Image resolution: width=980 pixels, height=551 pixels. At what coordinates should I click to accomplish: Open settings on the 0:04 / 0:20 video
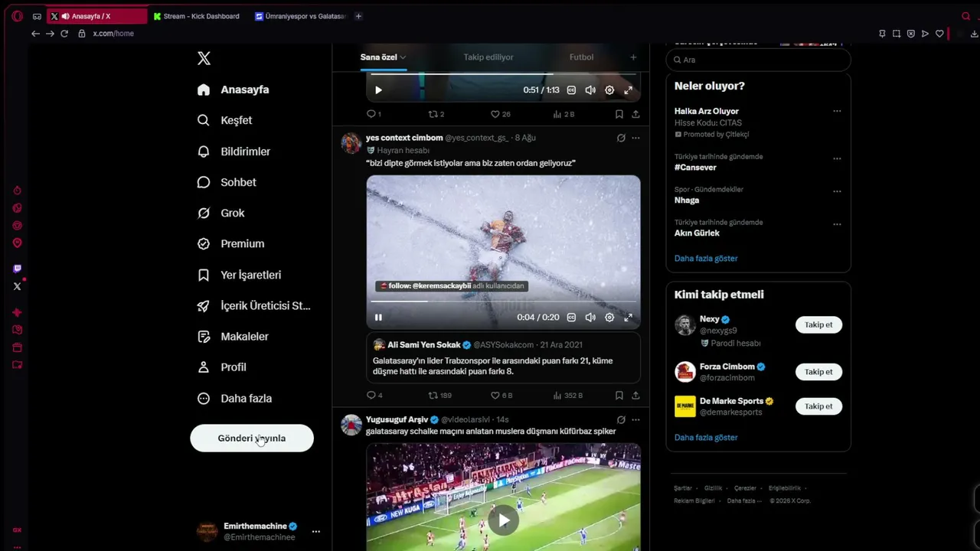point(609,318)
